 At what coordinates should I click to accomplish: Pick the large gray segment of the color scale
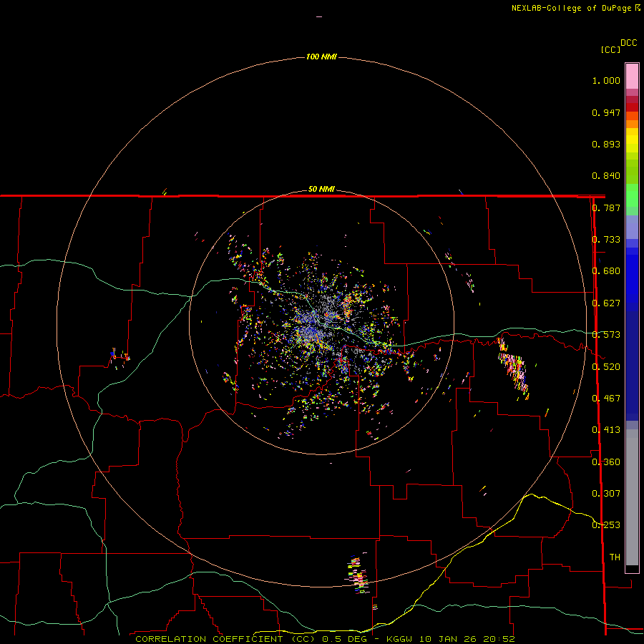tap(632, 497)
